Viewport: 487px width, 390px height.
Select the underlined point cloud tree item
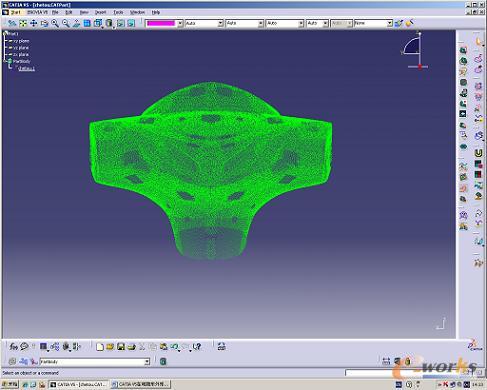[x=26, y=68]
